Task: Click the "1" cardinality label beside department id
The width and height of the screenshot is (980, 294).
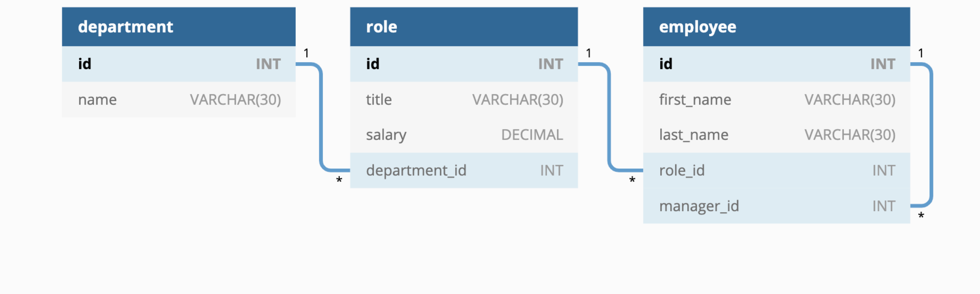Action: 306,53
